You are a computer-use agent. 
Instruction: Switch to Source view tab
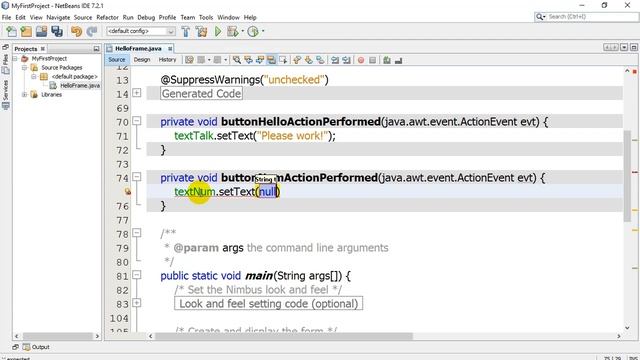pos(117,60)
